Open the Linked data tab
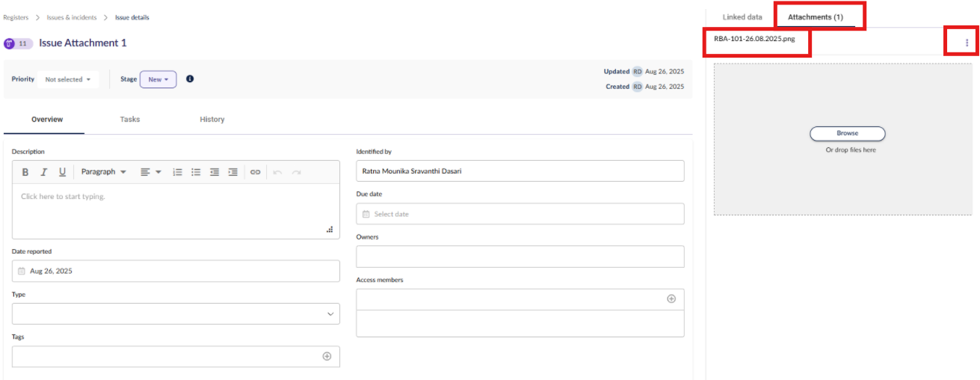 742,16
